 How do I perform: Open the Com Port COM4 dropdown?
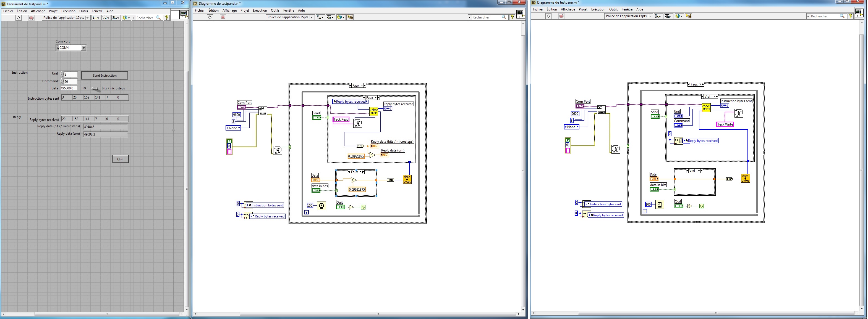click(x=83, y=48)
